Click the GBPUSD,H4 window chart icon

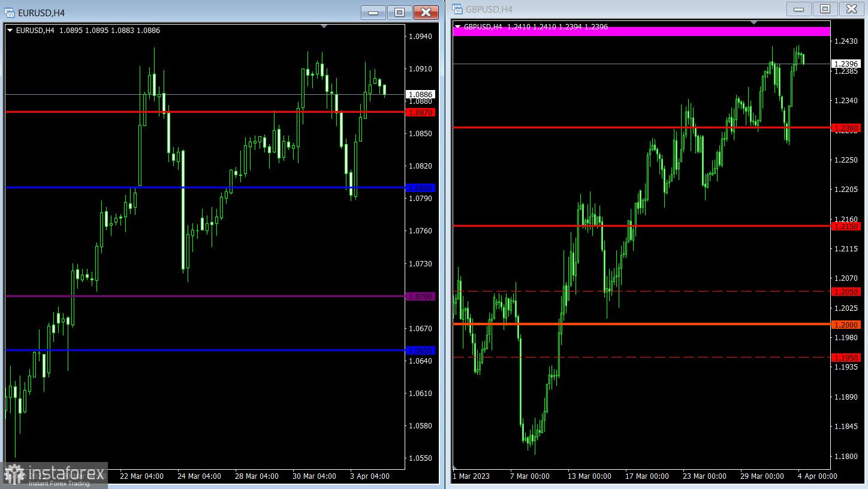458,9
